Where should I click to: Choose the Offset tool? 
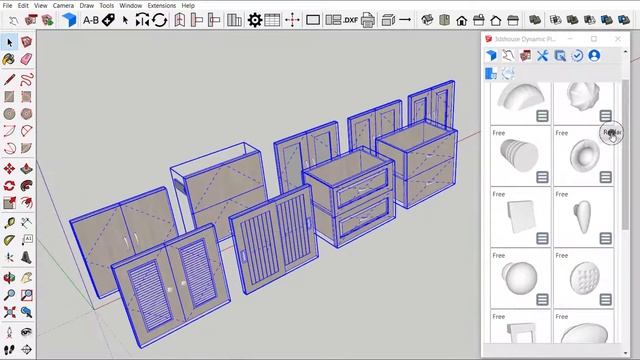click(26, 202)
